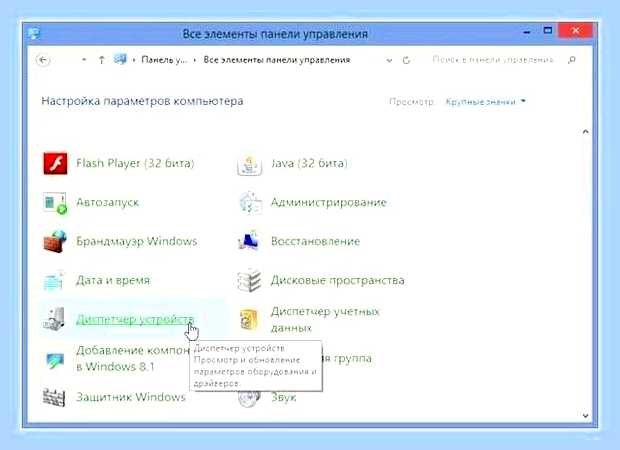
Task: Expand the breadcrumb arrow after Панель у...
Action: pyautogui.click(x=195, y=60)
